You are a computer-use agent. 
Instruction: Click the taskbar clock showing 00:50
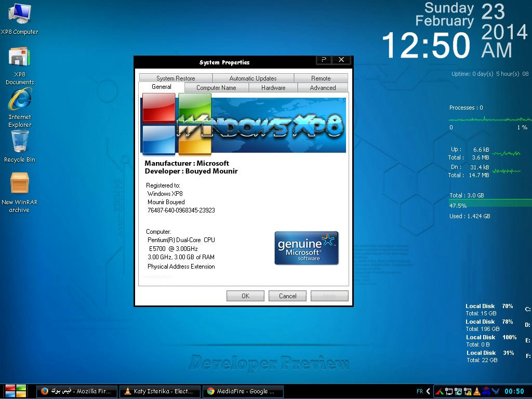pos(514,391)
